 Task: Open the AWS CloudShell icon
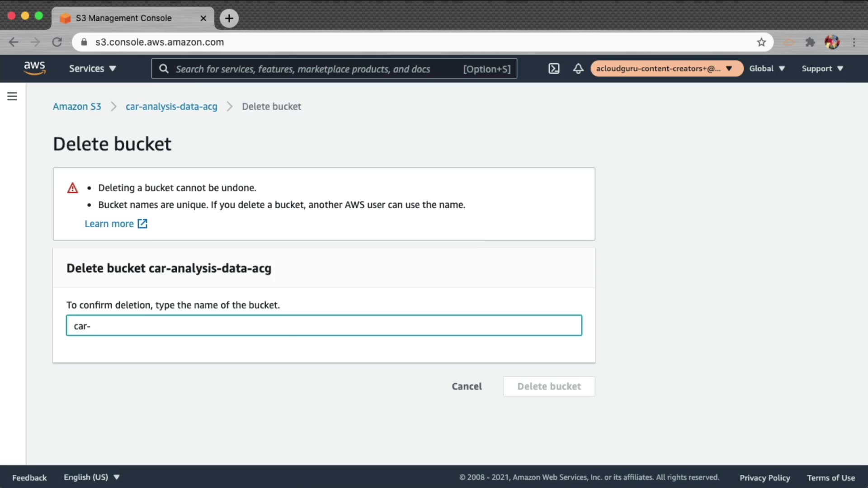click(554, 69)
